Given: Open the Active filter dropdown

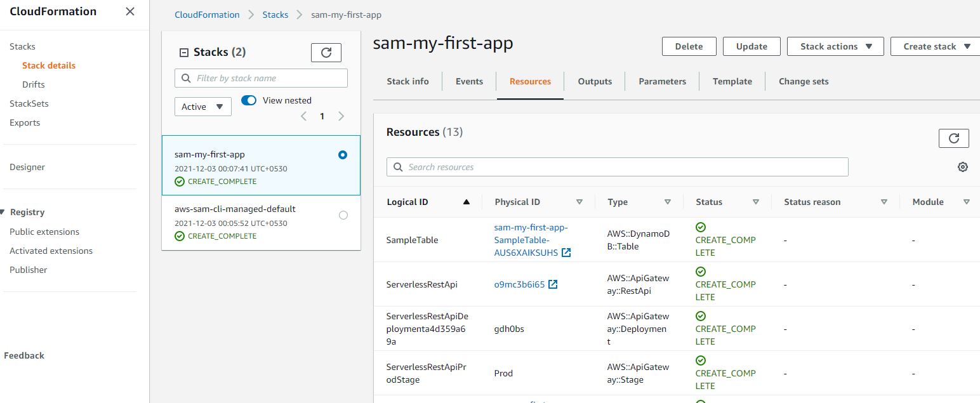Looking at the screenshot, I should pos(202,107).
